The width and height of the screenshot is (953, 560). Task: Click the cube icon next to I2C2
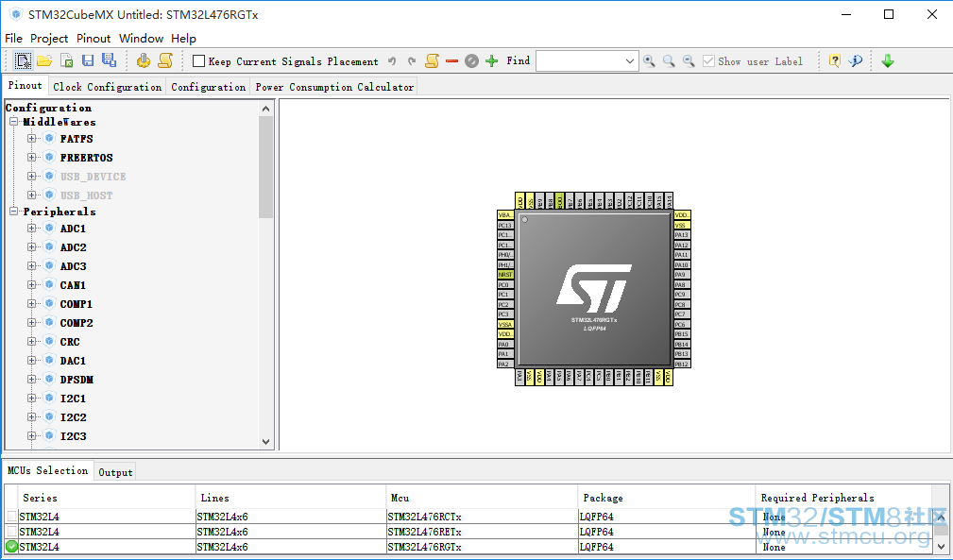coord(50,416)
